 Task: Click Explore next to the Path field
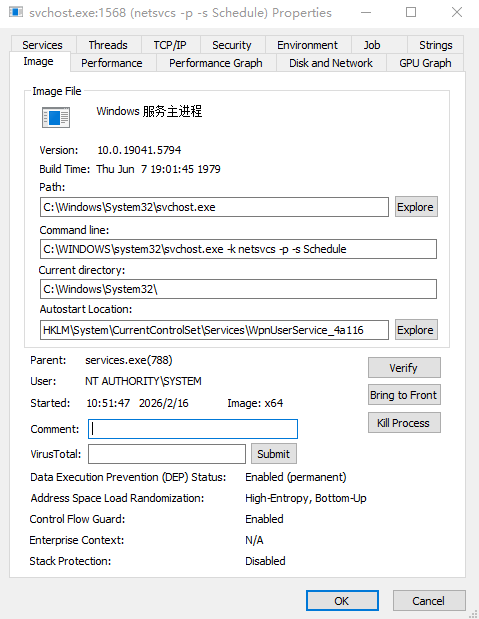(416, 207)
